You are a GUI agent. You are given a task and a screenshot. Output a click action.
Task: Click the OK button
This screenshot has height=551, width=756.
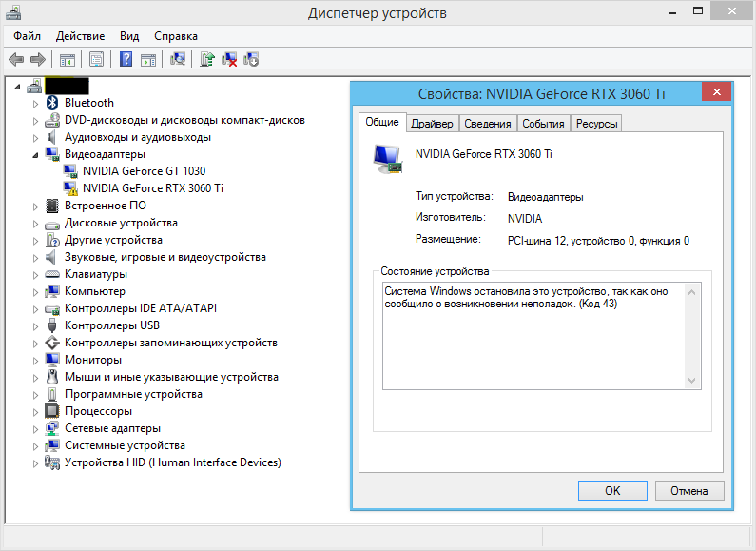(612, 491)
